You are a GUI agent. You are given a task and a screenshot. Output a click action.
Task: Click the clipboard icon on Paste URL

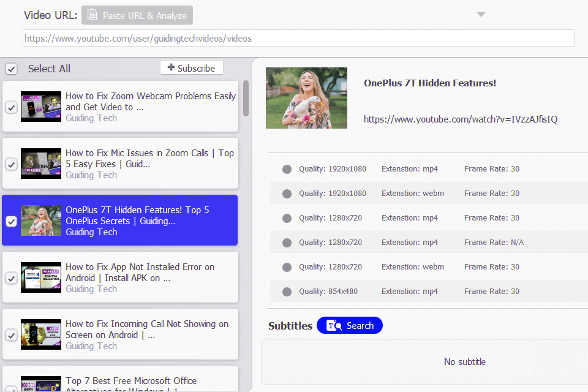(x=92, y=15)
